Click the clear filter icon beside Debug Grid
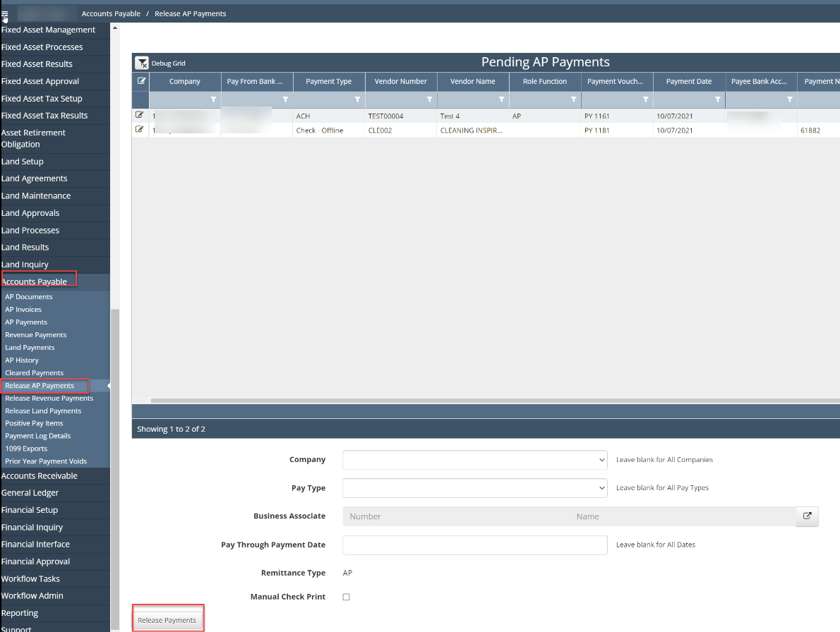The height and width of the screenshot is (632, 840). (142, 63)
